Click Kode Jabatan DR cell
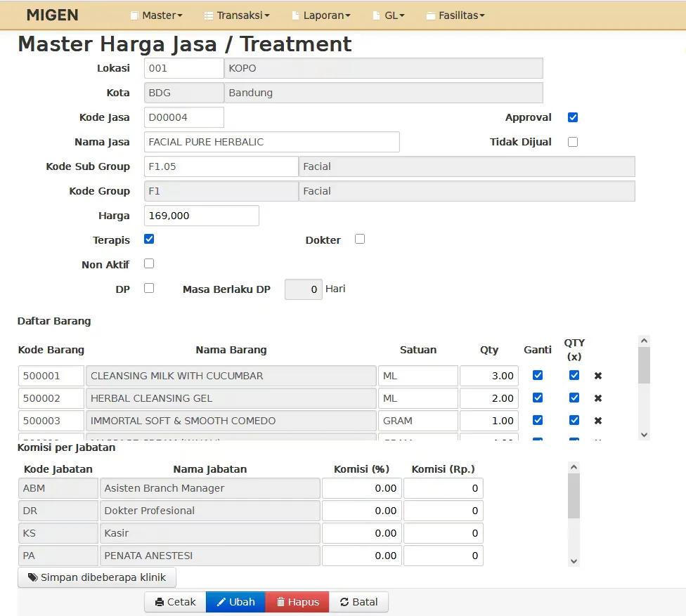 click(x=58, y=511)
